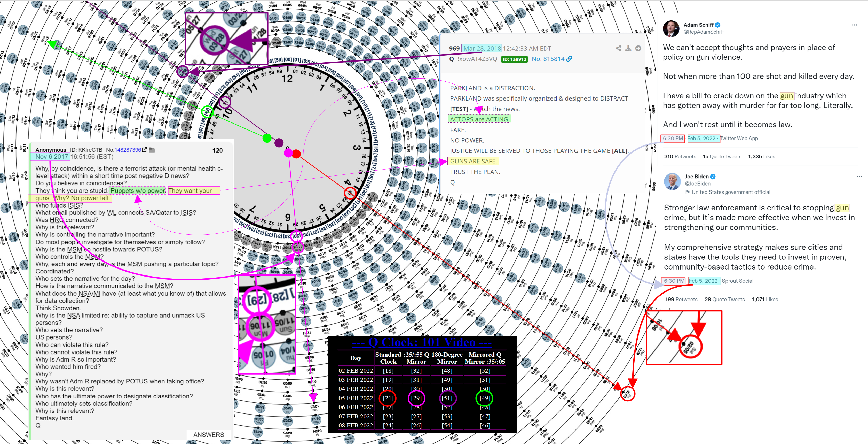Click the 05 FEB 2022 row in Q Clock table

point(422,398)
